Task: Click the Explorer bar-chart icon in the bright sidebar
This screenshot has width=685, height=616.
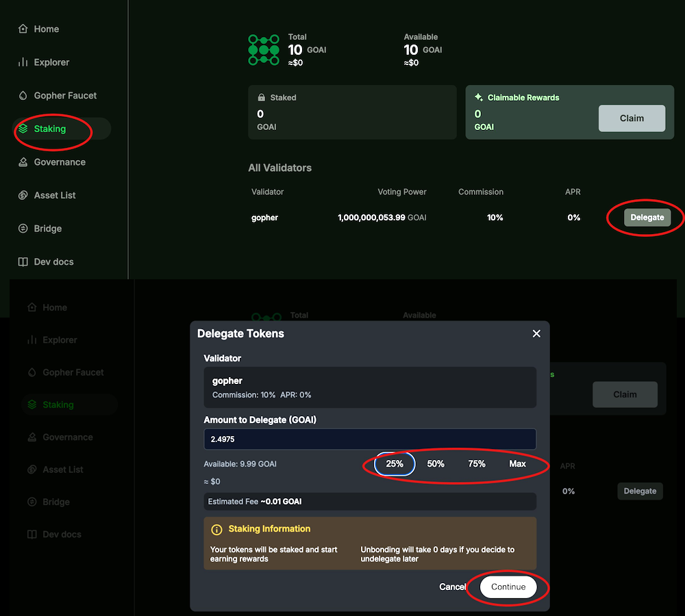Action: tap(23, 62)
